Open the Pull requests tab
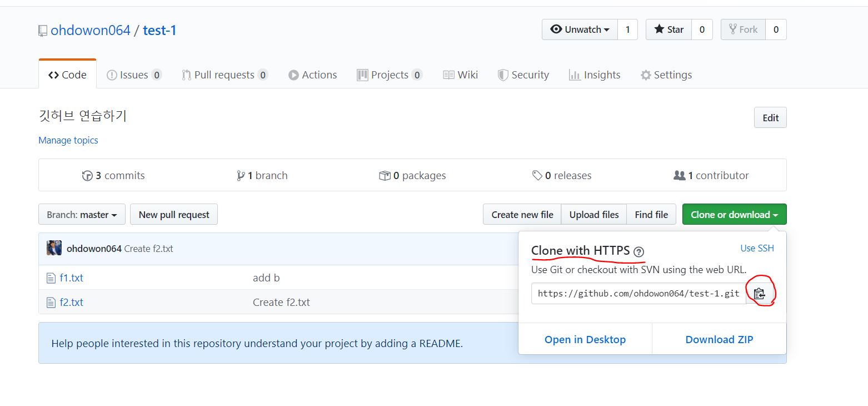The height and width of the screenshot is (406, 868). point(225,75)
